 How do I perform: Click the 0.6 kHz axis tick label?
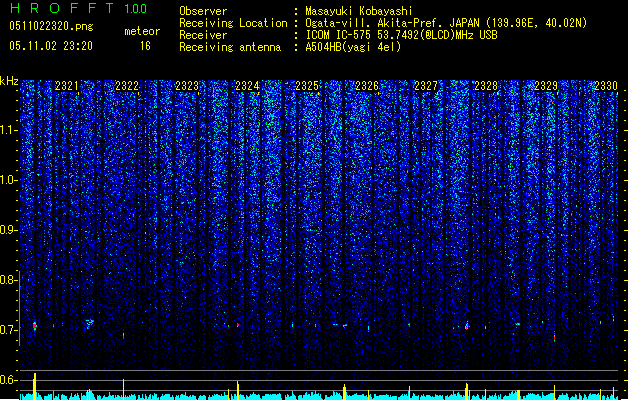[8, 380]
